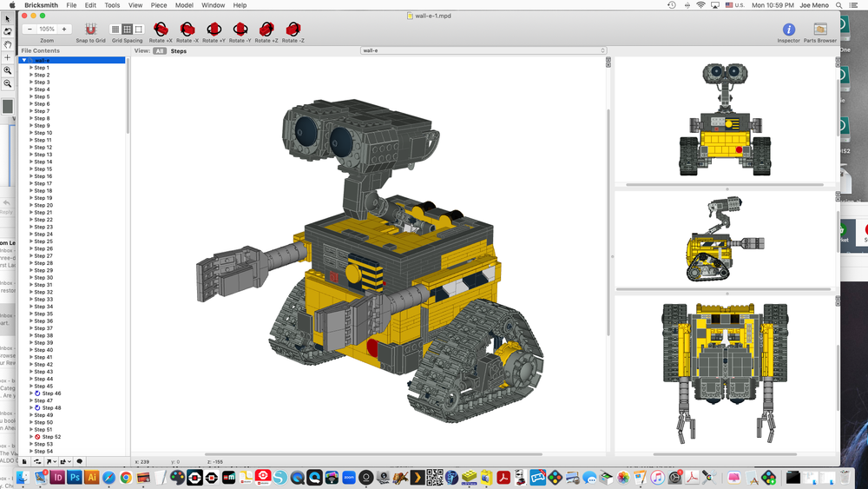Viewport: 868px width, 489px height.
Task: Set fine grid spacing
Action: click(115, 30)
